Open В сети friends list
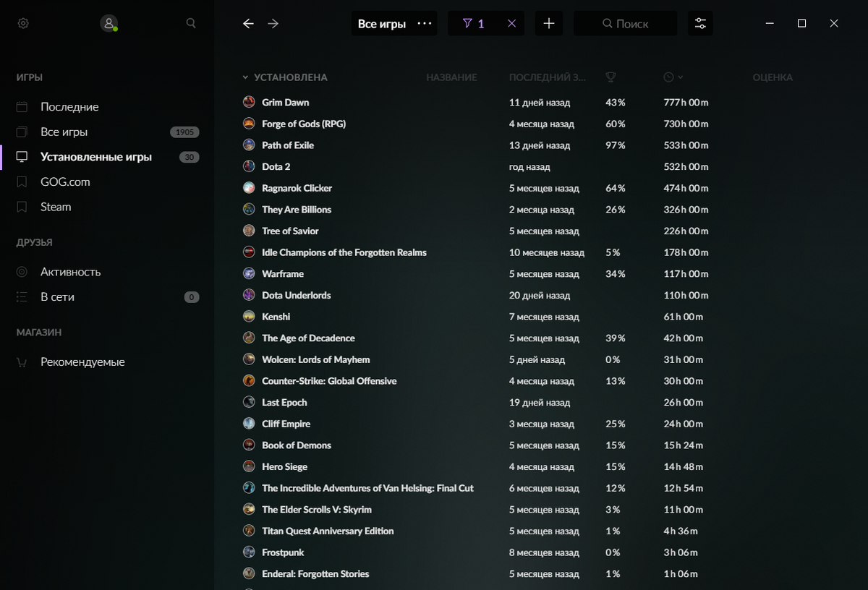 pyautogui.click(x=57, y=297)
